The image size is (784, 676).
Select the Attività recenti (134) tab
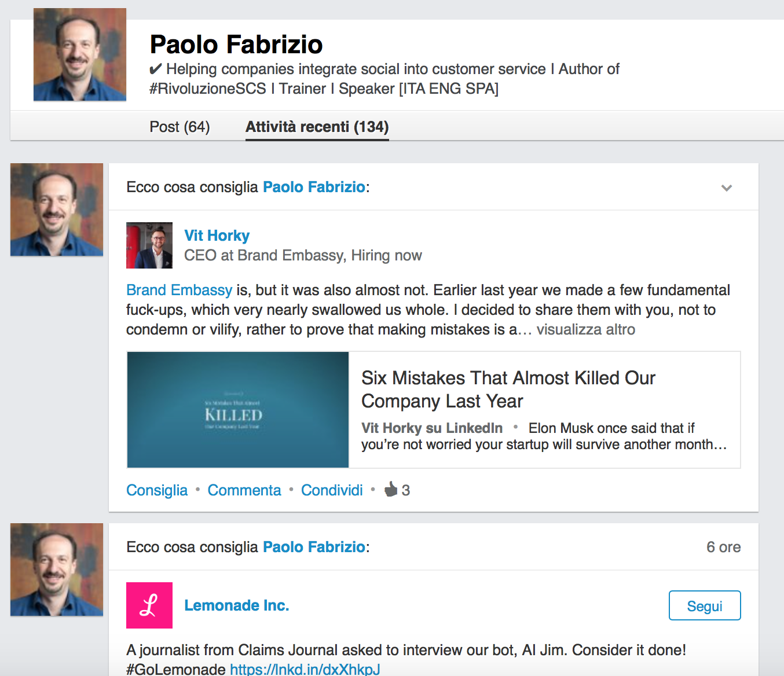point(317,127)
